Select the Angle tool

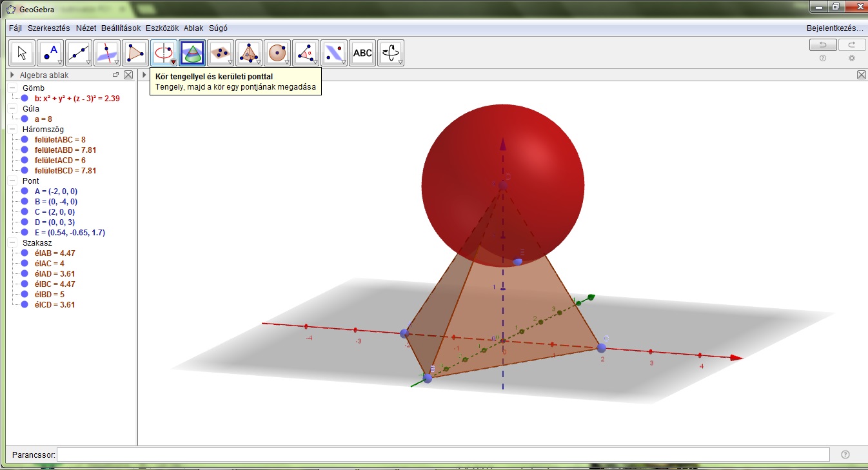pyautogui.click(x=306, y=53)
